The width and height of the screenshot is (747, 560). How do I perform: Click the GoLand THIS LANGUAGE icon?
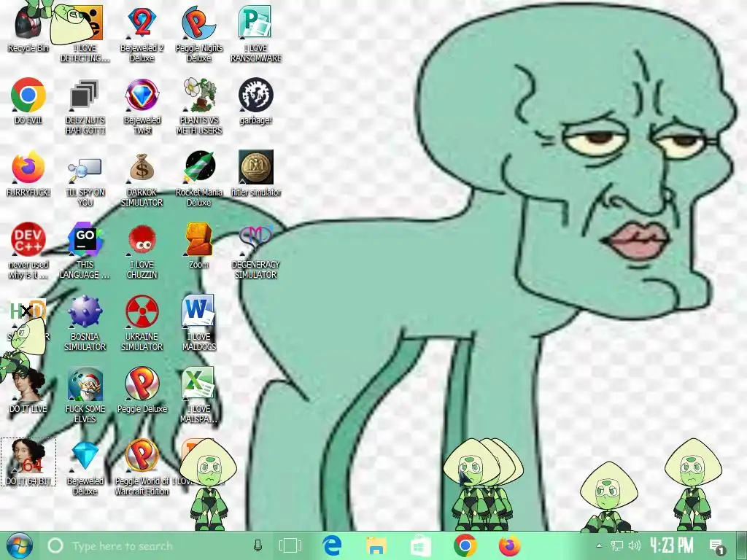85,251
